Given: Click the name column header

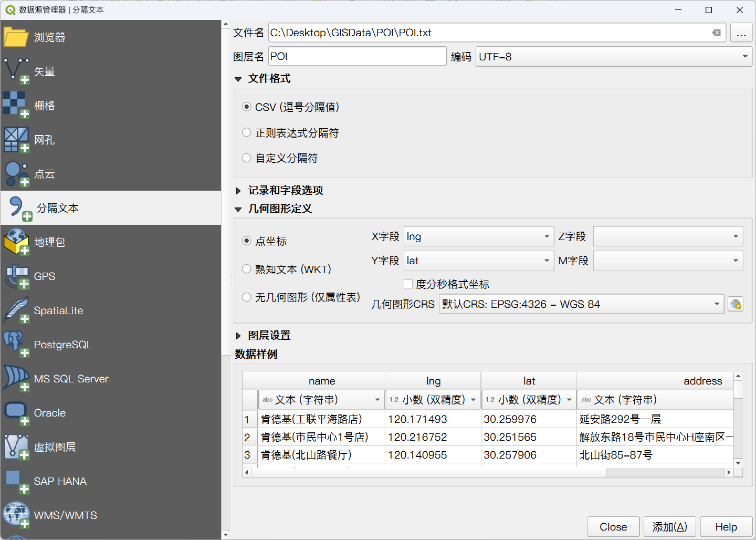Looking at the screenshot, I should [322, 381].
